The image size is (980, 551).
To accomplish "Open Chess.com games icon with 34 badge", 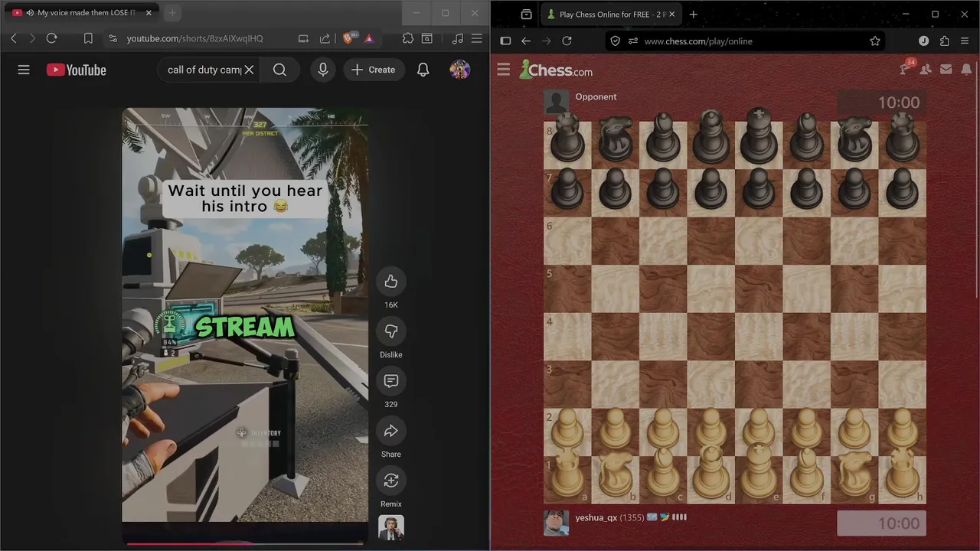I will pos(906,67).
